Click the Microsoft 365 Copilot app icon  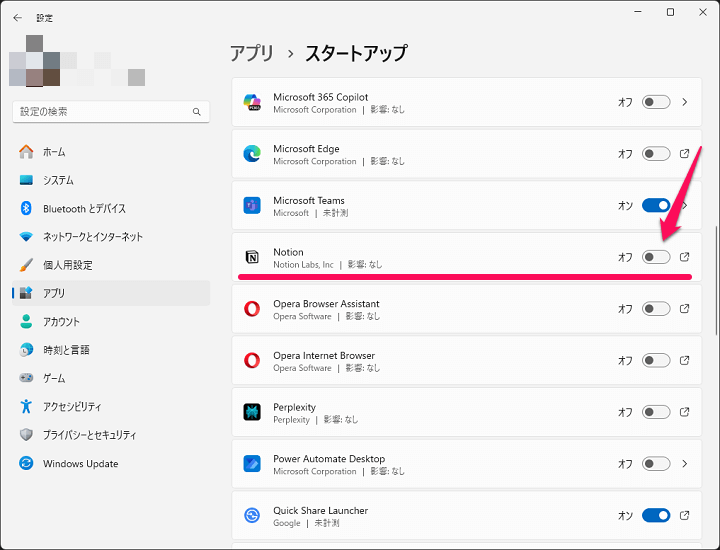[252, 102]
